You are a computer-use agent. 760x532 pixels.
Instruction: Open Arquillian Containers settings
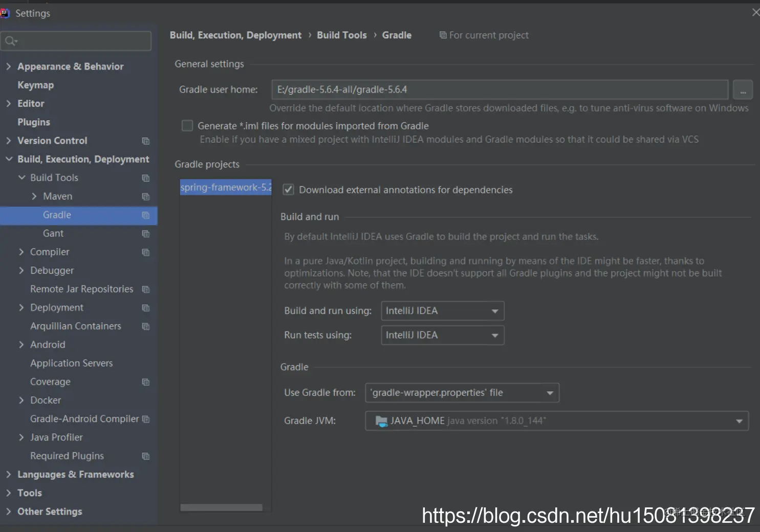(76, 326)
